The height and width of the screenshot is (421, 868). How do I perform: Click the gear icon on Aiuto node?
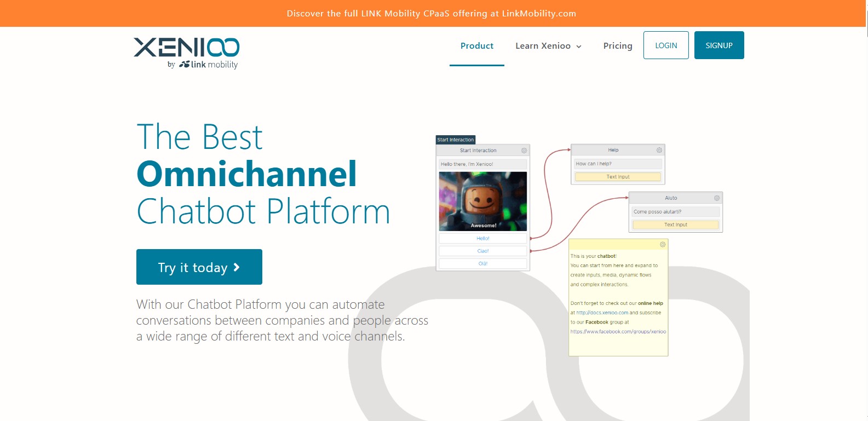[717, 198]
